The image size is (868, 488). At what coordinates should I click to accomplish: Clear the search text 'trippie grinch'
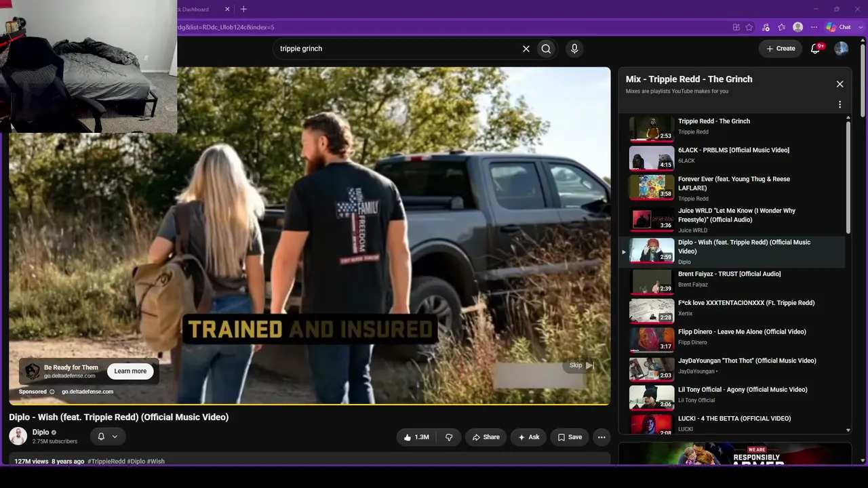[526, 49]
